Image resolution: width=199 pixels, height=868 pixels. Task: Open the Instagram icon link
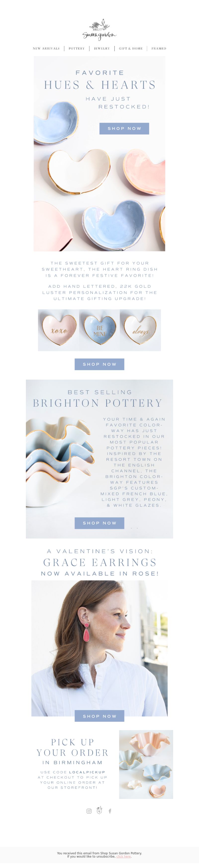click(x=89, y=811)
